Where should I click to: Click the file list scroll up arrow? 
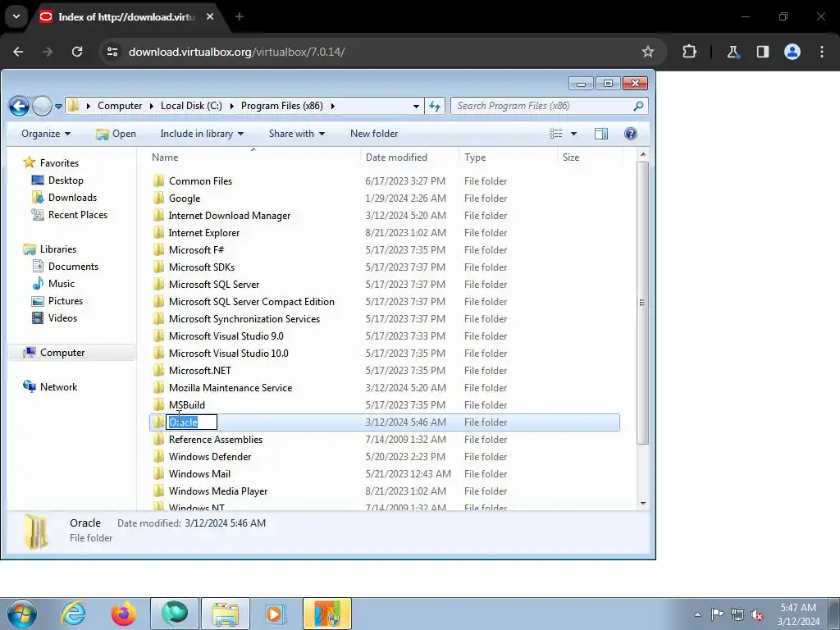click(x=643, y=155)
